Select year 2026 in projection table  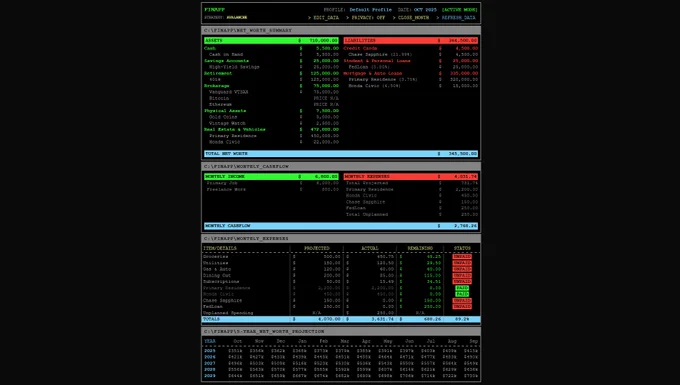click(x=210, y=357)
